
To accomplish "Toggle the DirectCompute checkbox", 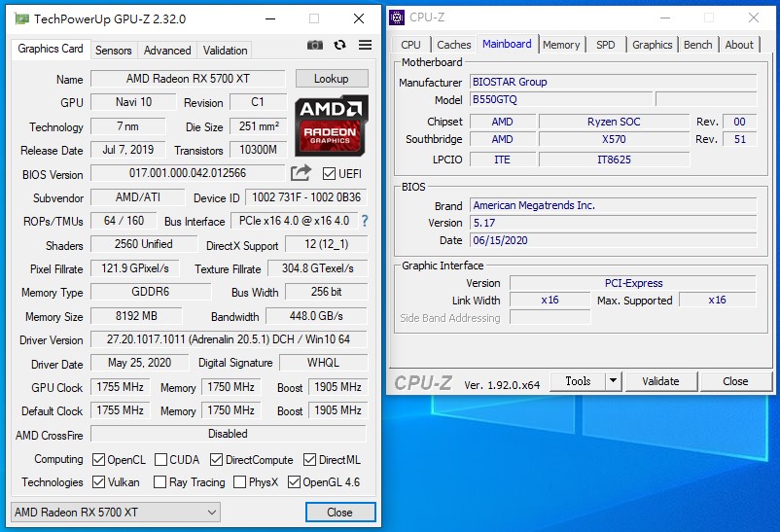I will pyautogui.click(x=216, y=459).
